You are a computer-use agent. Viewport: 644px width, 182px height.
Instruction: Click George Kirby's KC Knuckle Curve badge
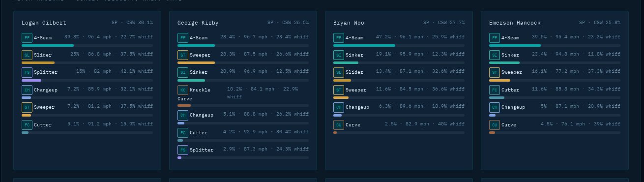pos(182,90)
